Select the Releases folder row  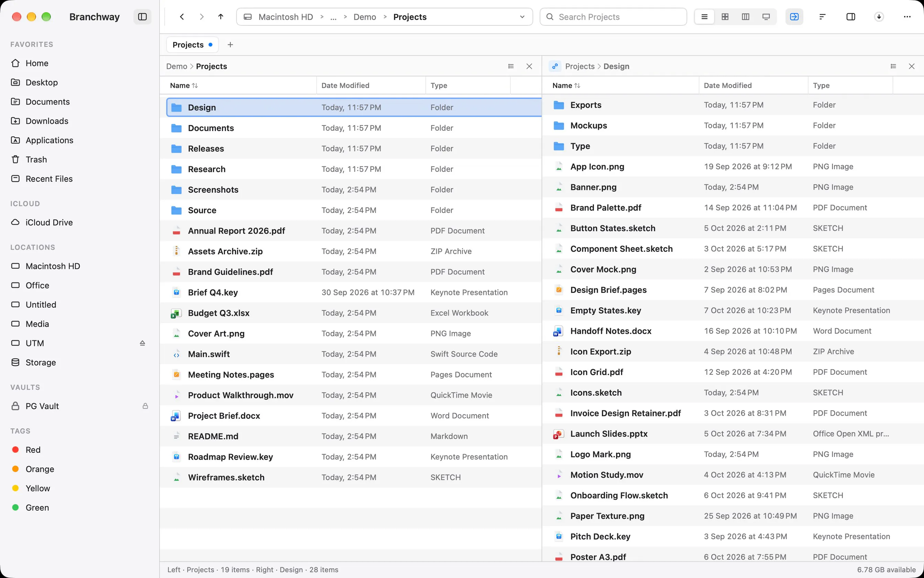[x=351, y=148]
